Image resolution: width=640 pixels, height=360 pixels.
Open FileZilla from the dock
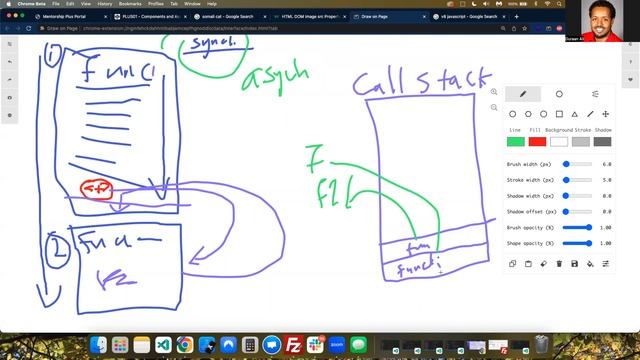293,345
